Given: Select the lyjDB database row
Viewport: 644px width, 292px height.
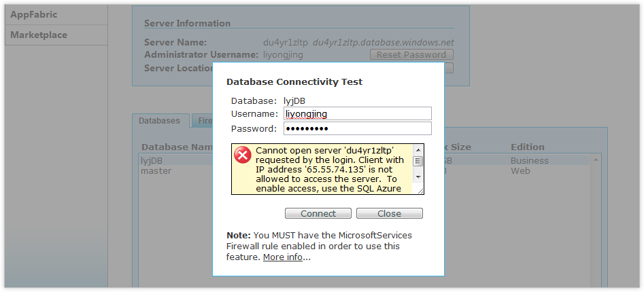Looking at the screenshot, I should click(151, 161).
